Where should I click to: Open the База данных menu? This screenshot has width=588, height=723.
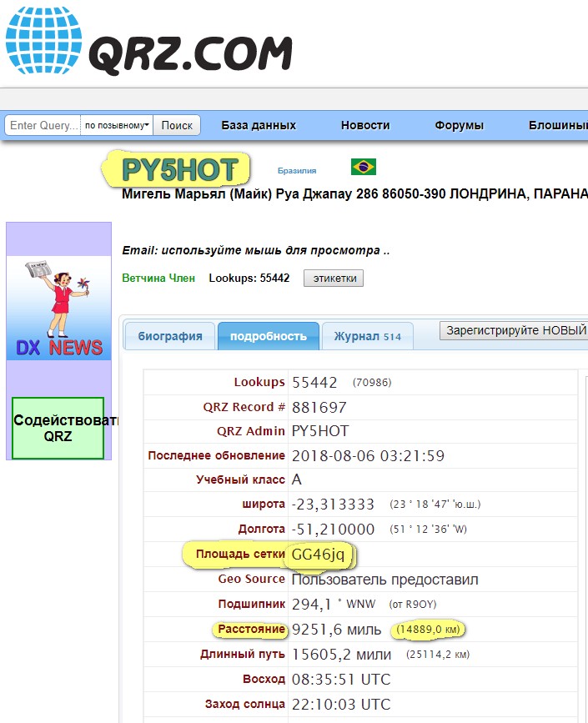[259, 125]
